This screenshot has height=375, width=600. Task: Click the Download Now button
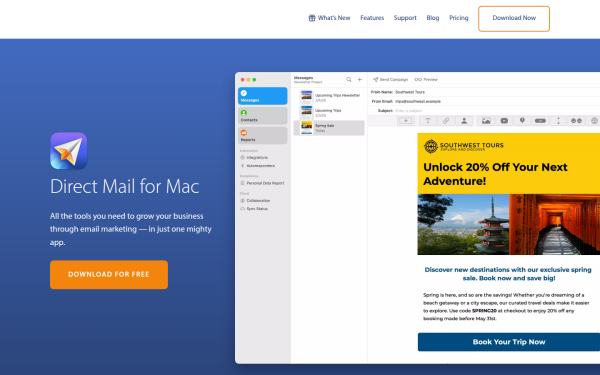click(x=514, y=18)
